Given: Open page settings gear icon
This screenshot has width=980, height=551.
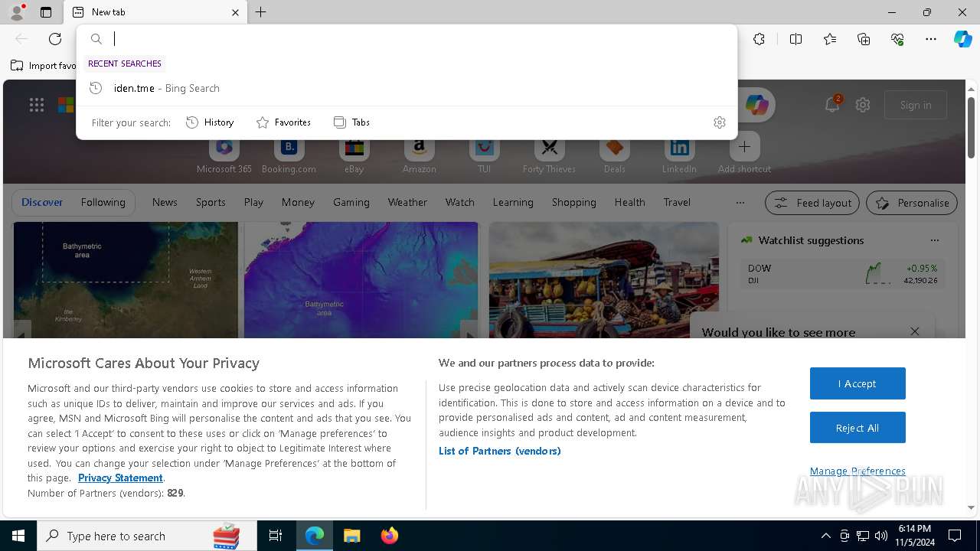Looking at the screenshot, I should tap(863, 105).
